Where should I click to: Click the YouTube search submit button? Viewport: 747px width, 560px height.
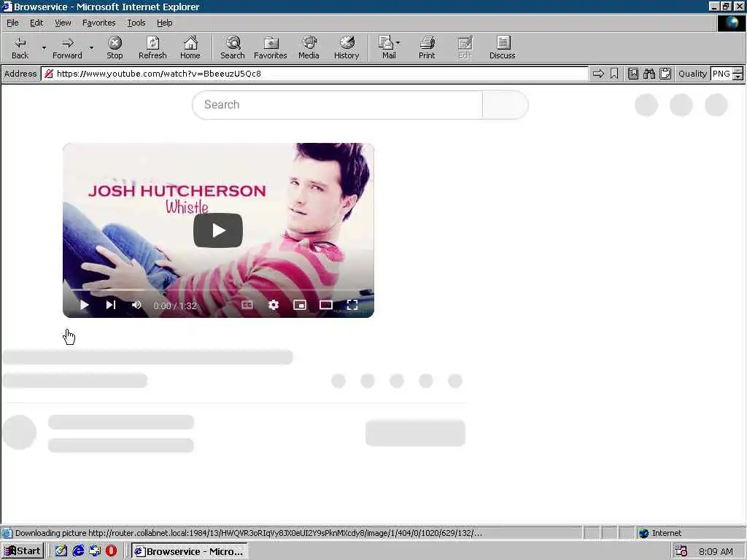click(505, 105)
